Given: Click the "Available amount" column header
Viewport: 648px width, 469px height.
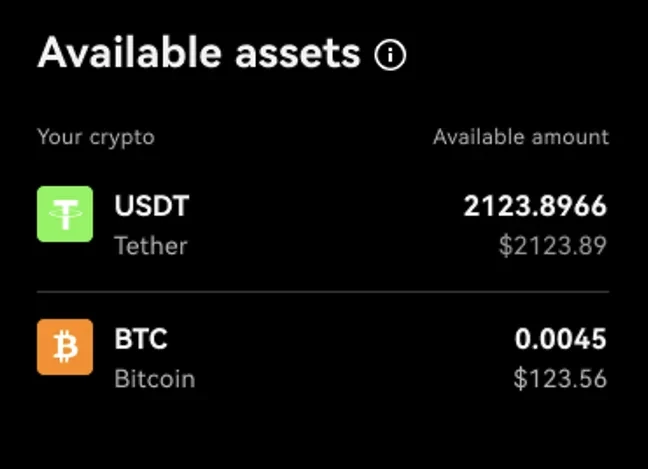Looking at the screenshot, I should tap(520, 137).
